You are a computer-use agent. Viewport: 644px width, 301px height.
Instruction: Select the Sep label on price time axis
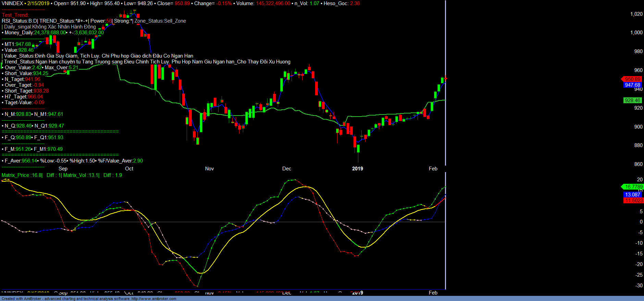[63, 169]
